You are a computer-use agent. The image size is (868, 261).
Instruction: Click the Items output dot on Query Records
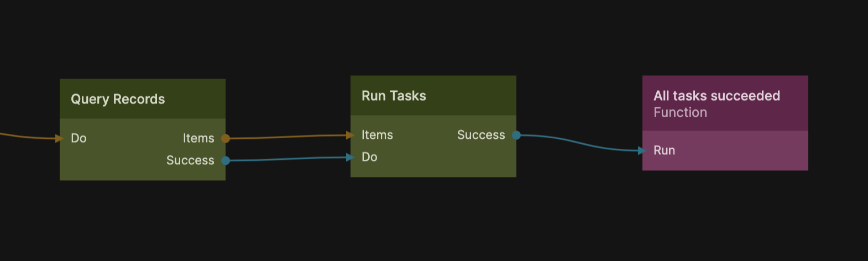[x=225, y=138]
